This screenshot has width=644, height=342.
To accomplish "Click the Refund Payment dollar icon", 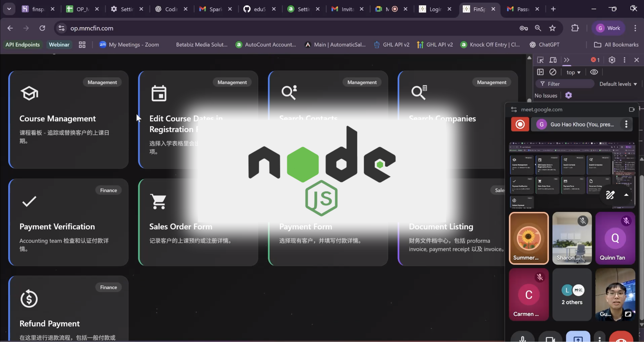I will point(29,298).
